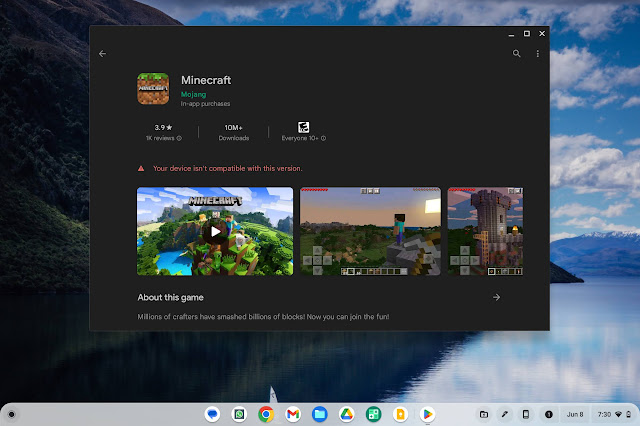This screenshot has width=640, height=426.
Task: Show info about Everyone 10+ rating
Action: click(323, 138)
